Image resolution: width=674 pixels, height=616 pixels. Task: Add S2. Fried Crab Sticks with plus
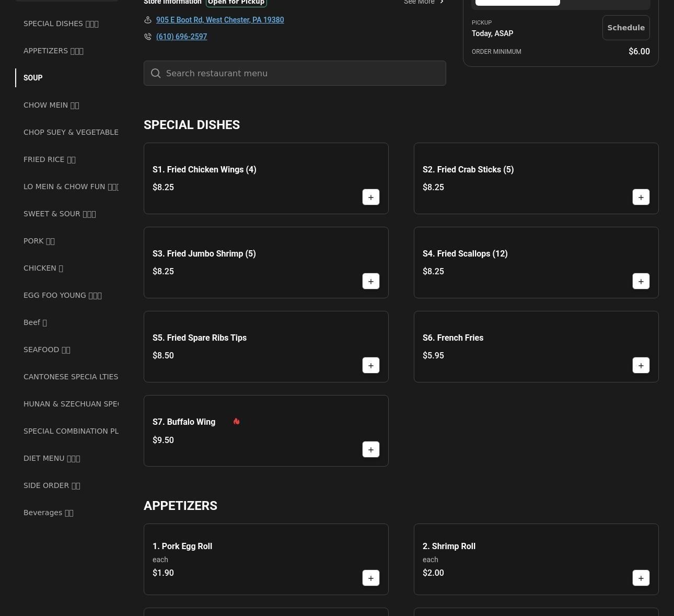tap(641, 197)
